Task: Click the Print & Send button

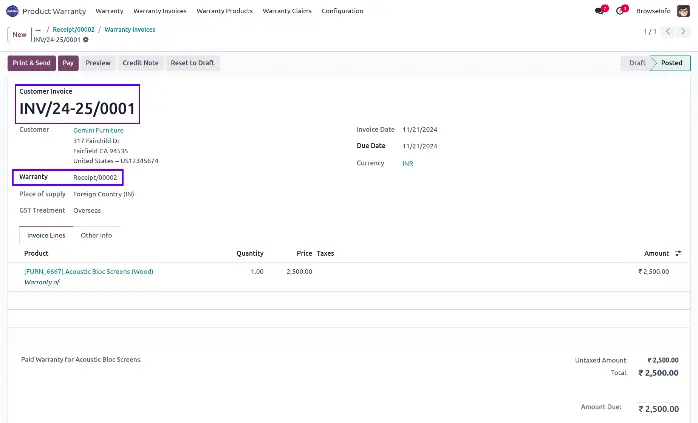Action: (x=32, y=63)
